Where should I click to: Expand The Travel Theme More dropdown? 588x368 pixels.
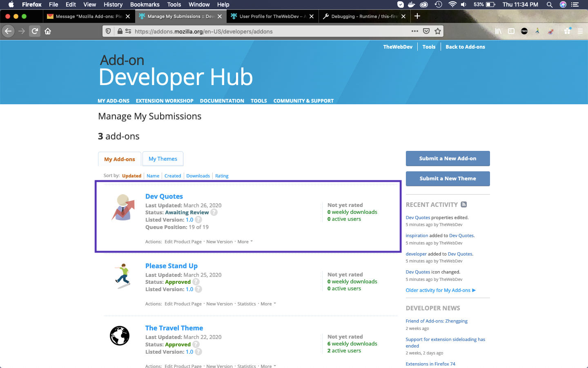268,366
